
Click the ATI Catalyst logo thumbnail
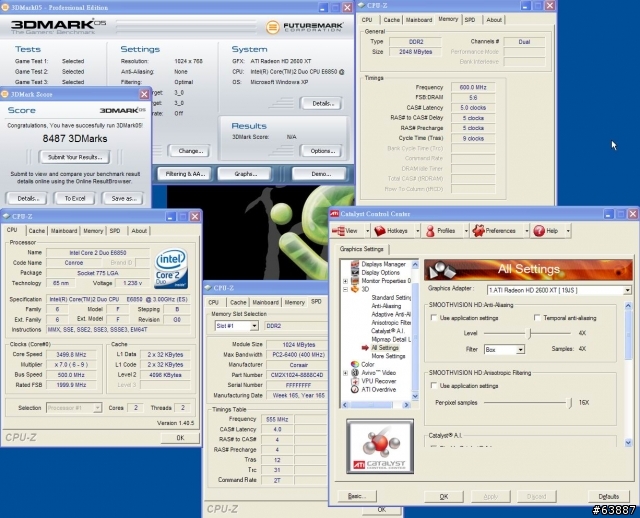coord(380,446)
